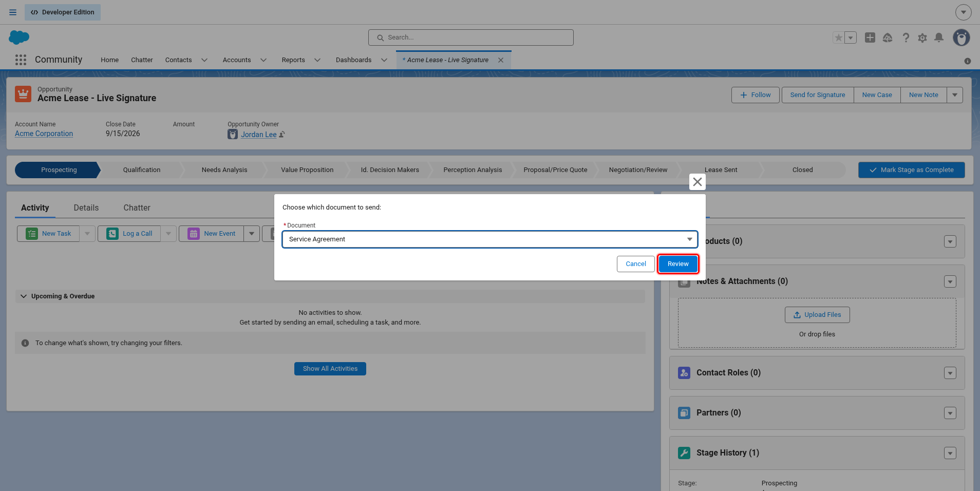
Task: Expand the Accounts nav chevron
Action: [x=263, y=60]
